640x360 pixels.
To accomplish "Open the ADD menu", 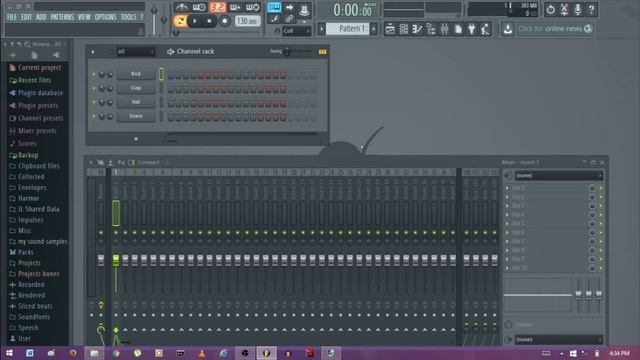I will click(41, 17).
